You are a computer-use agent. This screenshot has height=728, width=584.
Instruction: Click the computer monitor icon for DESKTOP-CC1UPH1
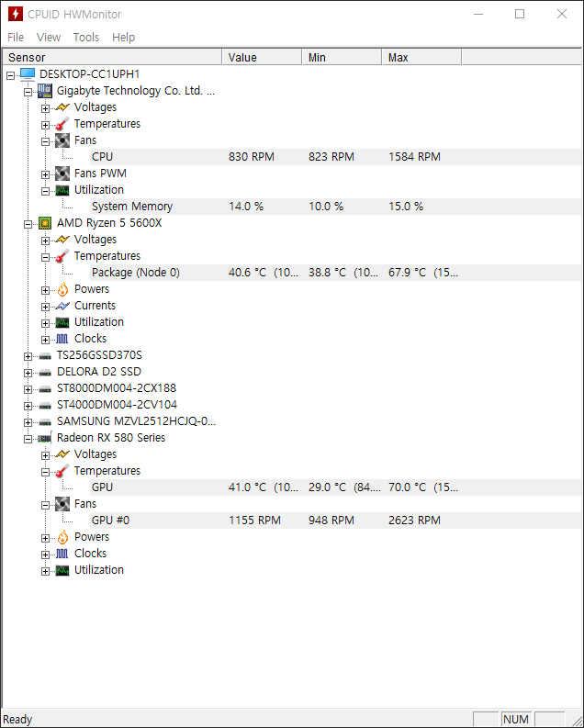coord(28,74)
